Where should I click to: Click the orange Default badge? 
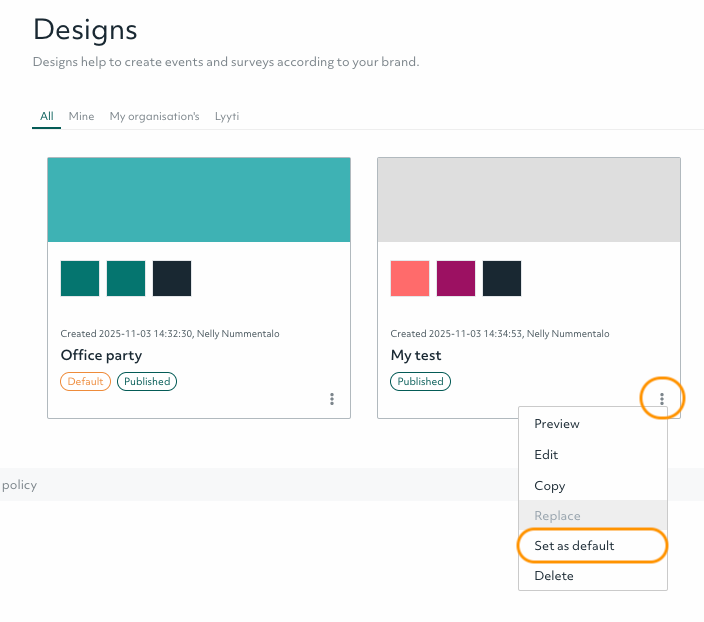tap(86, 381)
